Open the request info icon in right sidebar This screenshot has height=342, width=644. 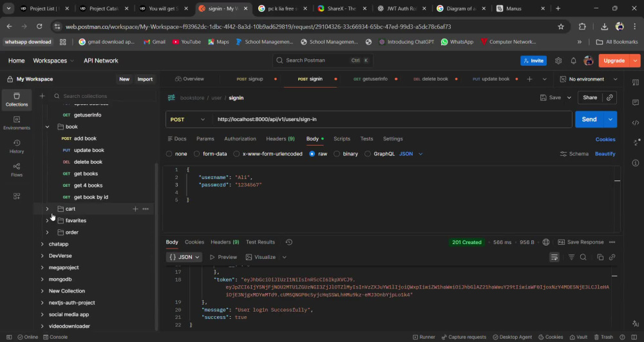click(x=636, y=163)
